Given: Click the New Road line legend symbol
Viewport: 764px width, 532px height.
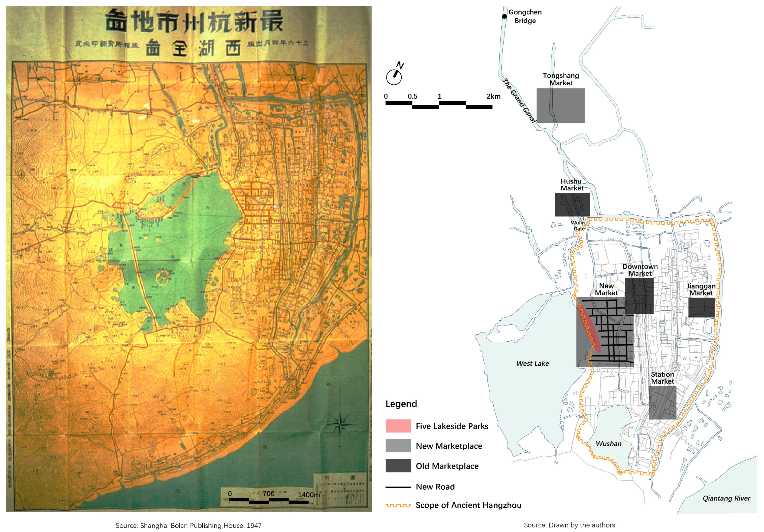Looking at the screenshot, I should [x=398, y=487].
